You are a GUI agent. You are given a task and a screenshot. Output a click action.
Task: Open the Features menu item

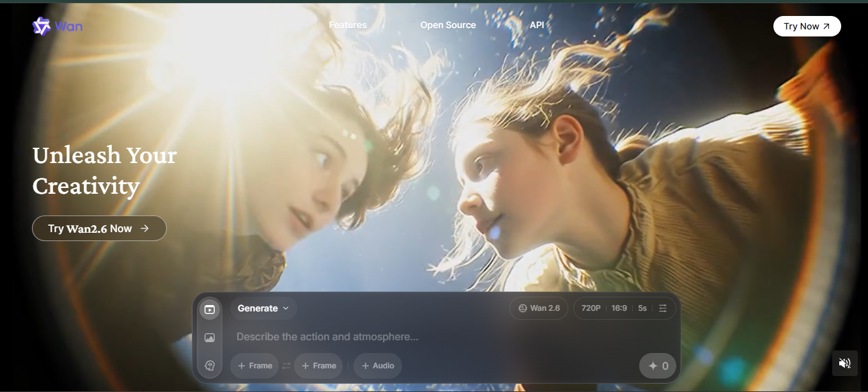tap(348, 25)
